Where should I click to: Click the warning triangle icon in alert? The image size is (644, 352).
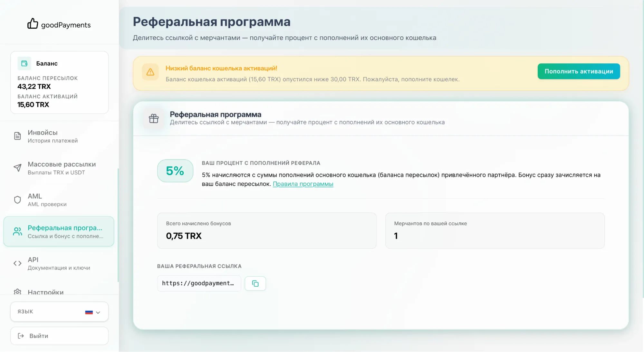tap(150, 72)
